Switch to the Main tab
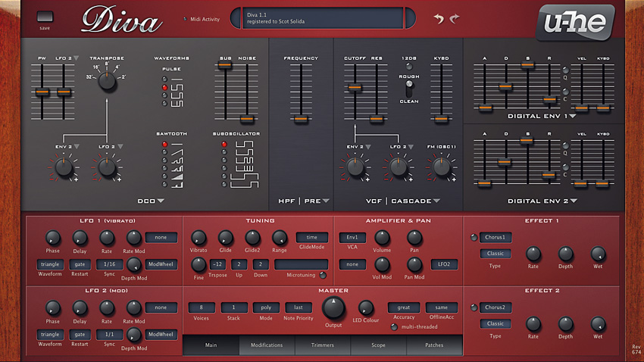Viewport: 644px width, 362px height. [211, 345]
